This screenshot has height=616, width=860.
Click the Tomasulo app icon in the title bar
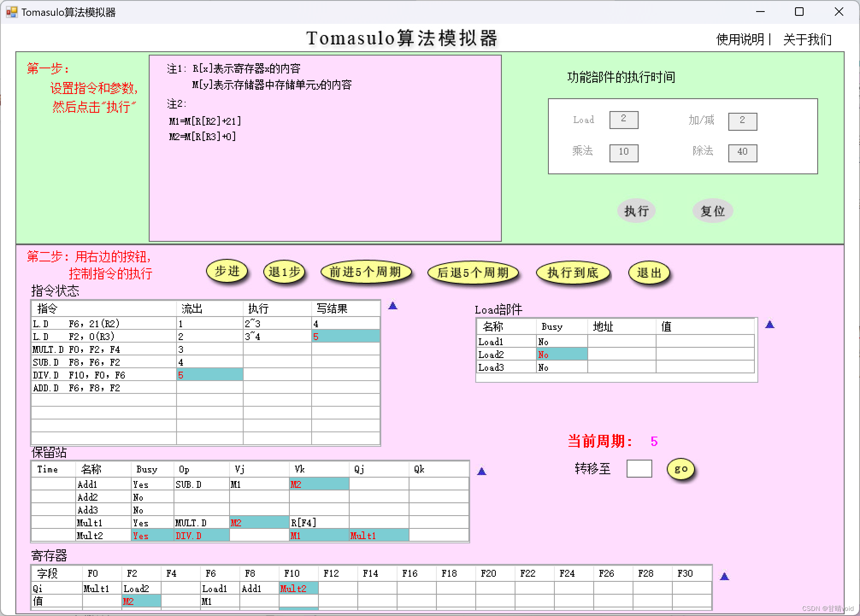click(x=12, y=12)
